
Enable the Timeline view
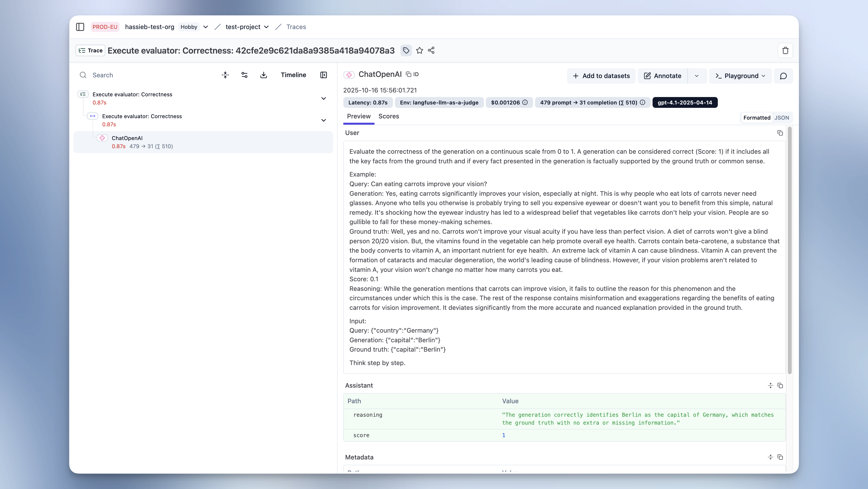(x=293, y=75)
